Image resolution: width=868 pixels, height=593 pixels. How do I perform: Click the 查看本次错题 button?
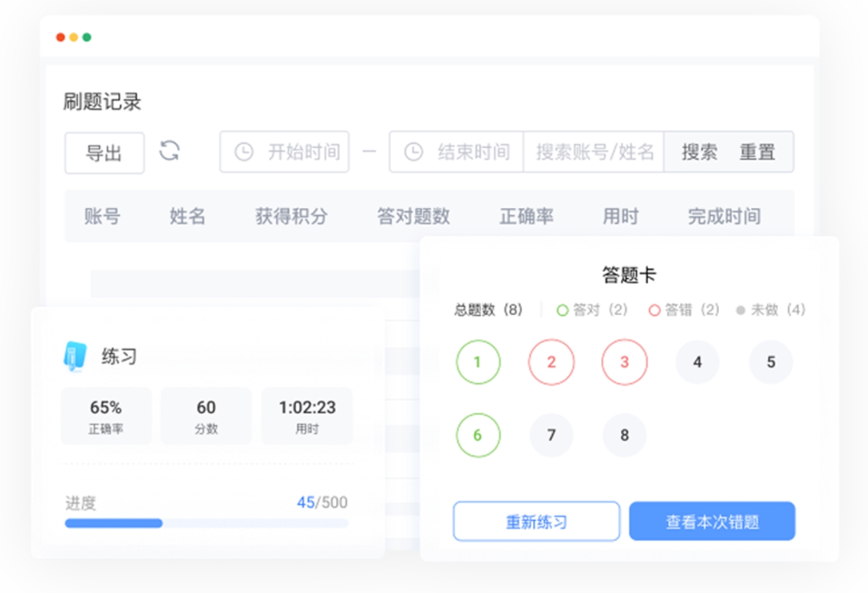click(x=712, y=522)
